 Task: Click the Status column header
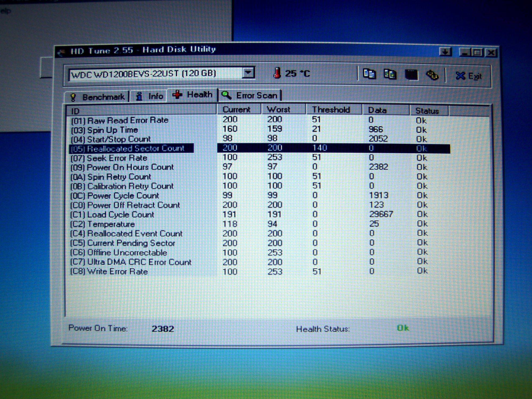pyautogui.click(x=429, y=111)
